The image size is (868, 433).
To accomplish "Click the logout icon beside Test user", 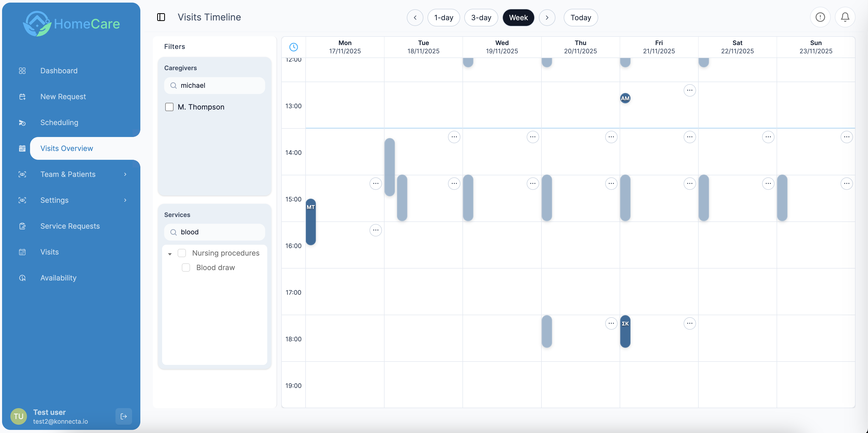I will click(x=124, y=416).
